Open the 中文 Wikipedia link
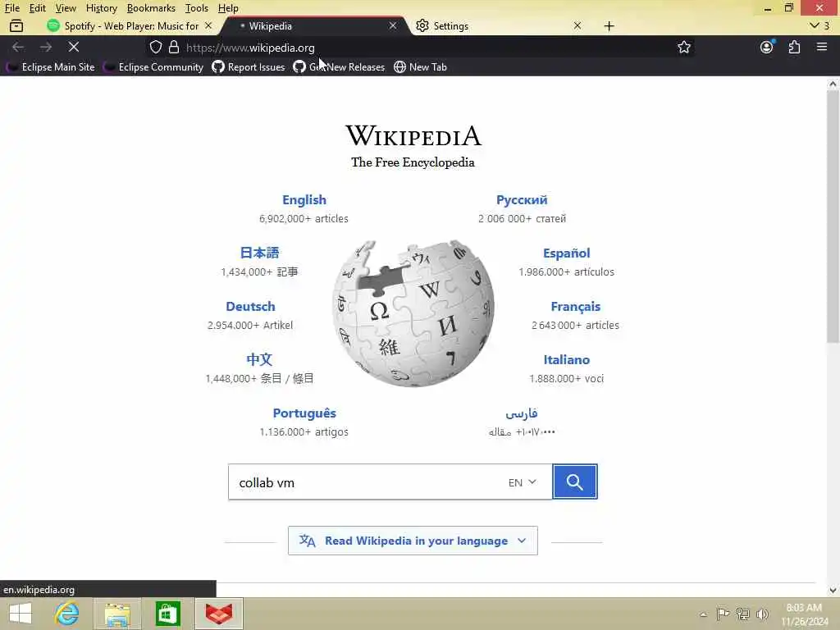840x630 pixels. [259, 359]
